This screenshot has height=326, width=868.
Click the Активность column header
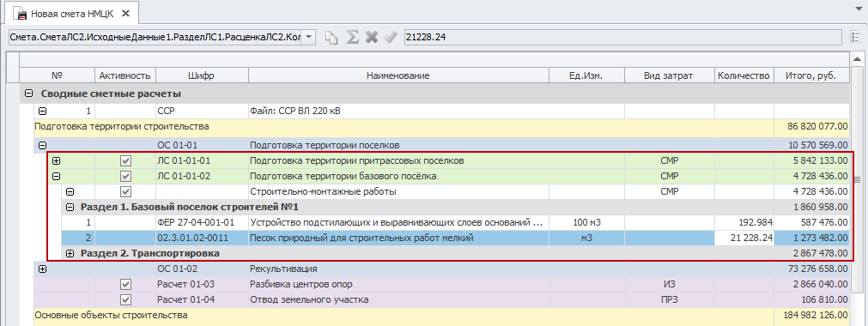coord(124,75)
